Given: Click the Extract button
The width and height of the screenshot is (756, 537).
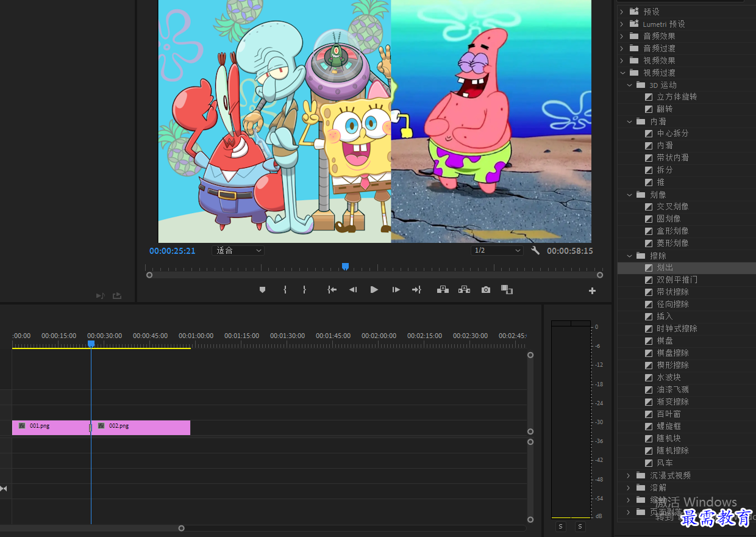Looking at the screenshot, I should 464,290.
